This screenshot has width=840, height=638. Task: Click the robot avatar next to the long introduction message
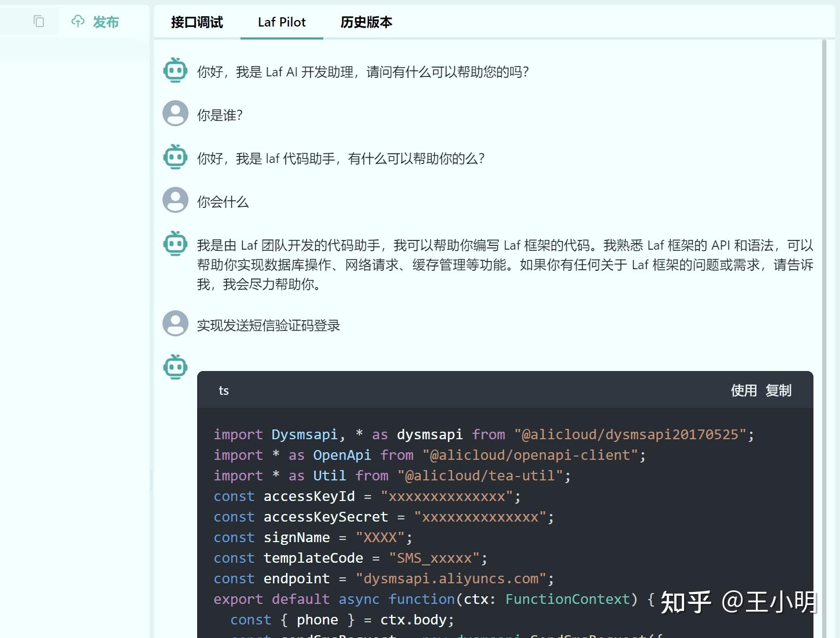coord(174,244)
